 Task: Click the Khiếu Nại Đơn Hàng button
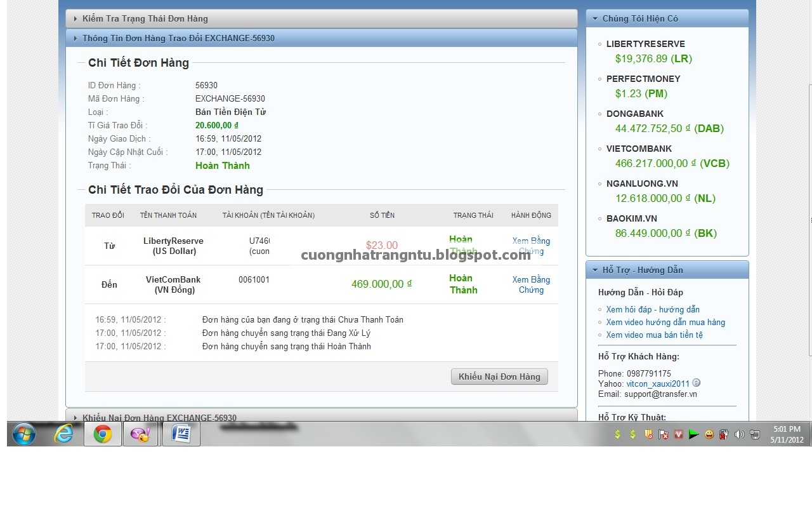tap(499, 377)
